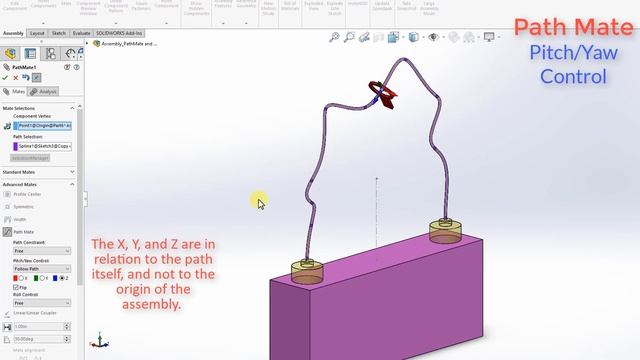The width and height of the screenshot is (640, 360).
Task: Click the distance value field 1.00in
Action: tap(38, 327)
